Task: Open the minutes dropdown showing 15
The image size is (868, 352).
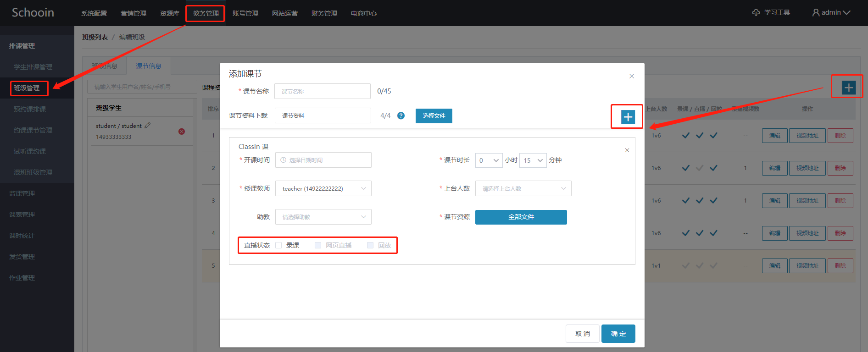Action: click(533, 160)
